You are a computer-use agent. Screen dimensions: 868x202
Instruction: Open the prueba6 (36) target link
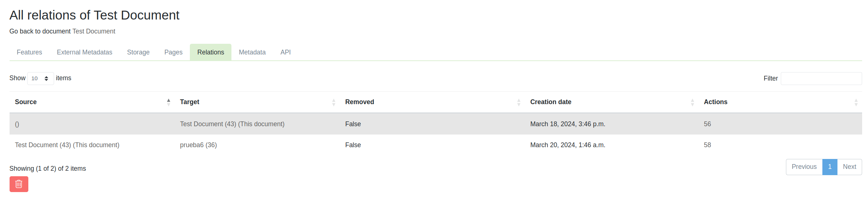coord(198,145)
